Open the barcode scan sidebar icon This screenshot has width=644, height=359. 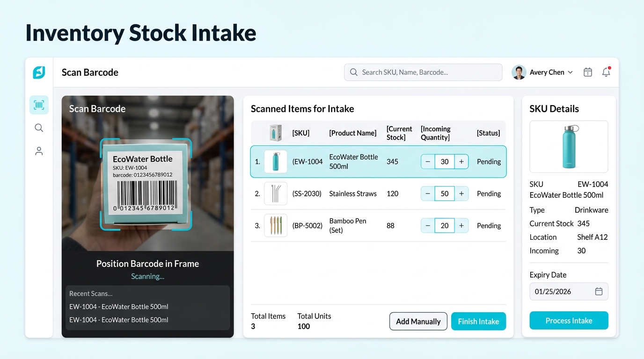pos(39,105)
